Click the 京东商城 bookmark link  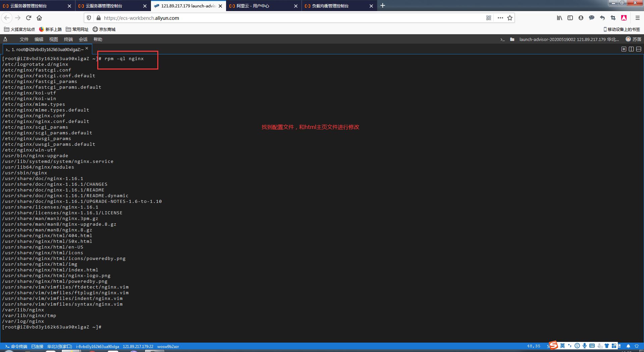pyautogui.click(x=104, y=29)
